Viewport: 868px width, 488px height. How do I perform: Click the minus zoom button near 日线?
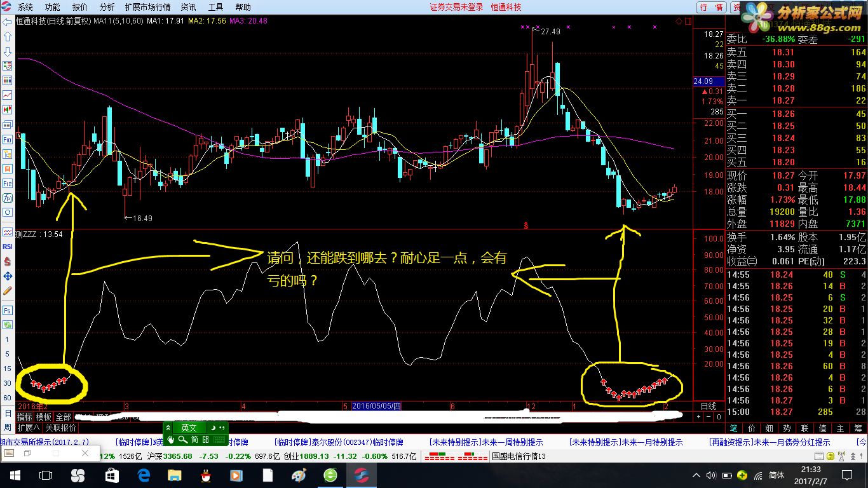pyautogui.click(x=709, y=417)
